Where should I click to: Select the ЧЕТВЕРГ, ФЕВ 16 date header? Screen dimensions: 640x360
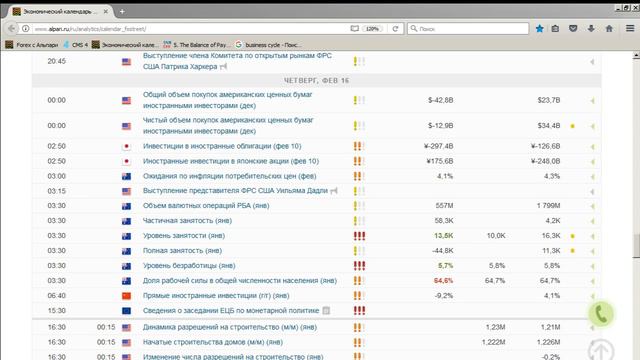coord(316,80)
